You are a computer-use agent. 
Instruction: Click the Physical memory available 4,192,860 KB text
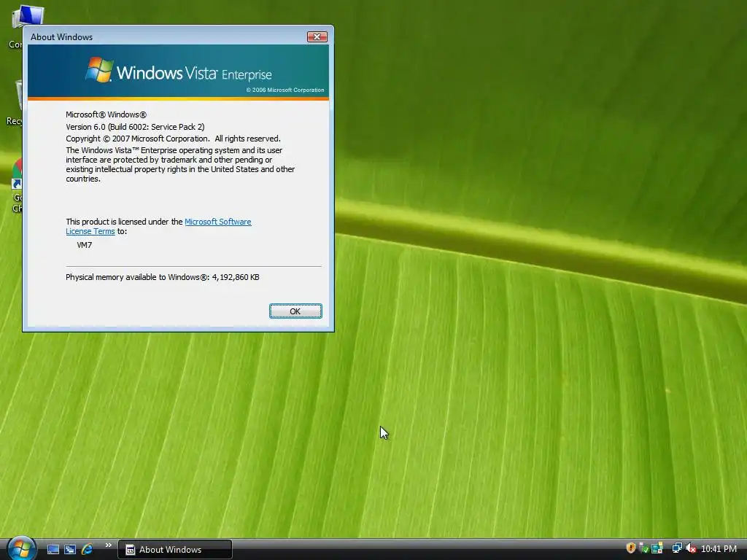163,277
